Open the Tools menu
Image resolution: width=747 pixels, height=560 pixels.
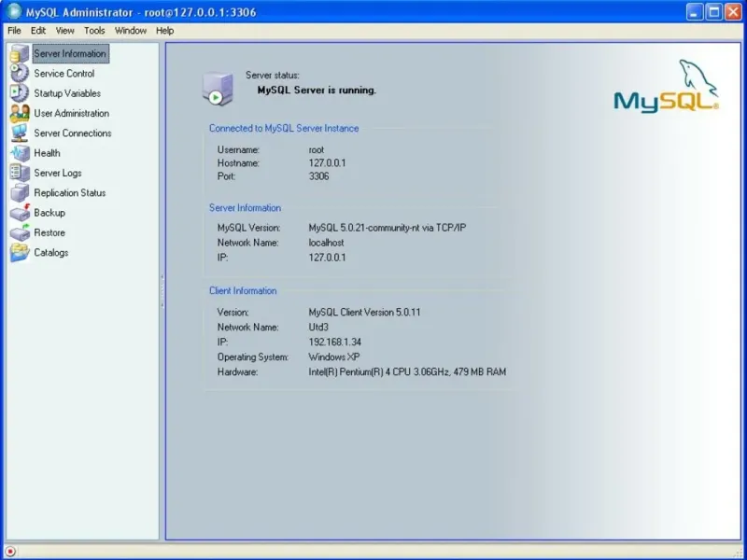point(94,31)
